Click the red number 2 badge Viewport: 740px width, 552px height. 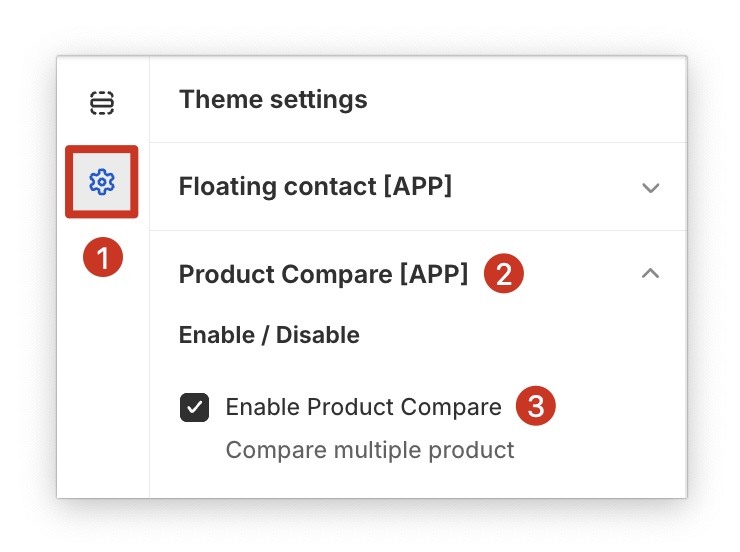click(x=504, y=275)
